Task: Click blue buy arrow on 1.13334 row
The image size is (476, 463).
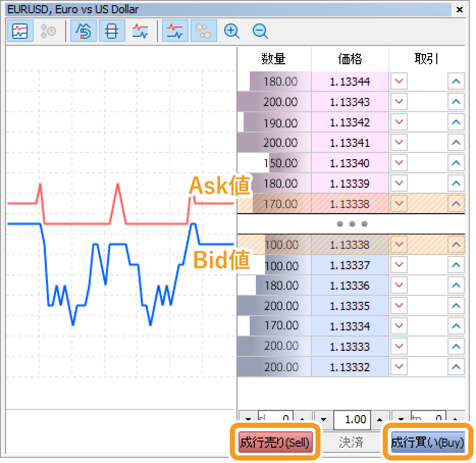Action: [x=456, y=326]
